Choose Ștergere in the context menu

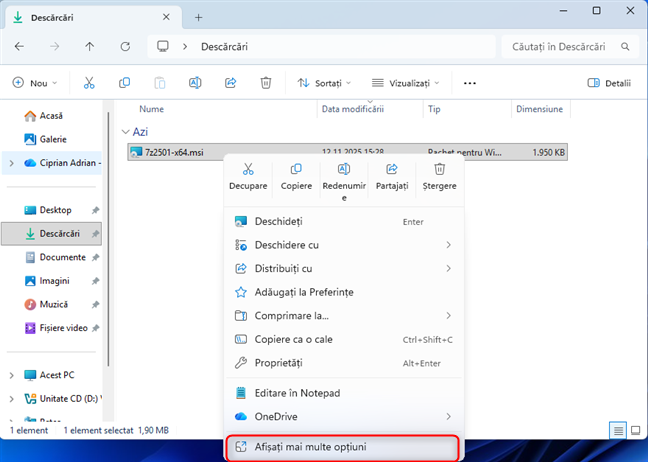(439, 177)
